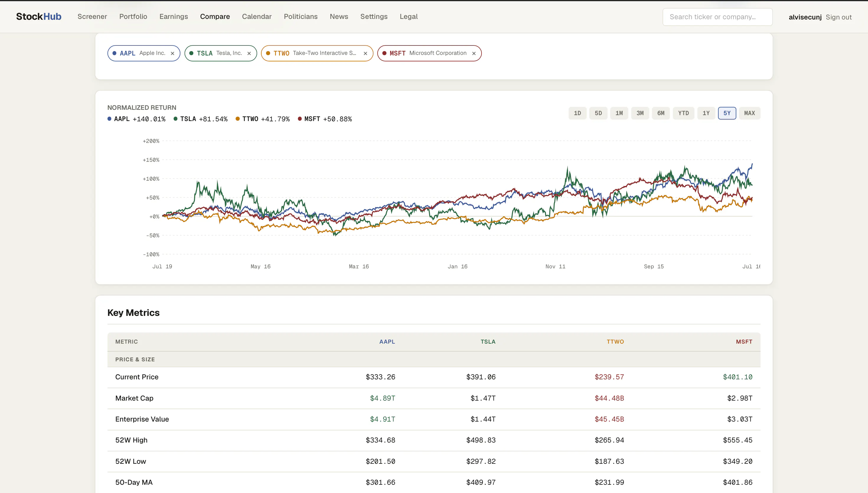Choose the YTD time range
The height and width of the screenshot is (493, 868).
coord(683,113)
